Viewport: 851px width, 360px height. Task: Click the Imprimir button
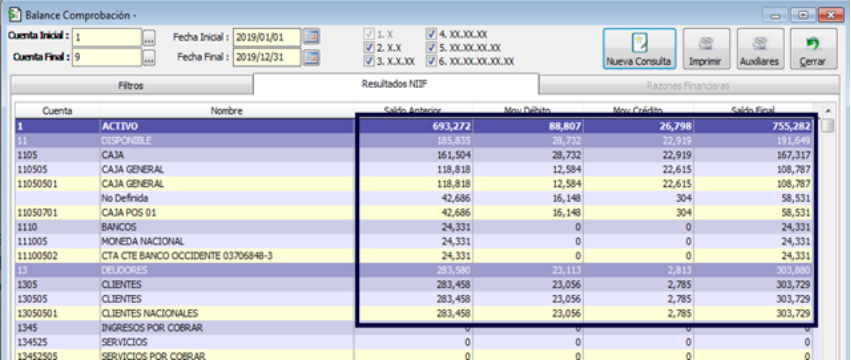click(706, 49)
